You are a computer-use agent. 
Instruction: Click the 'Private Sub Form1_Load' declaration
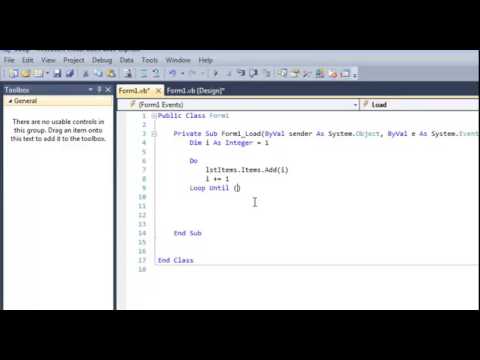[x=326, y=134]
